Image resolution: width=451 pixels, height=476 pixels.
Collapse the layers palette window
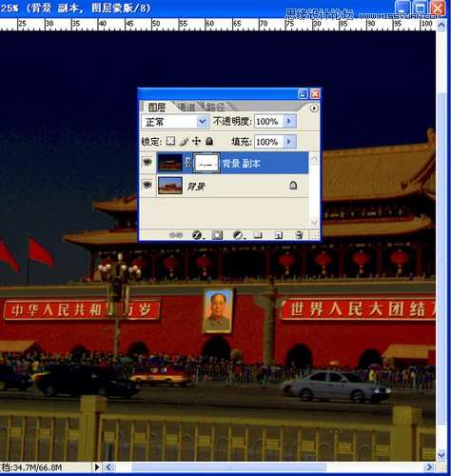pos(303,93)
